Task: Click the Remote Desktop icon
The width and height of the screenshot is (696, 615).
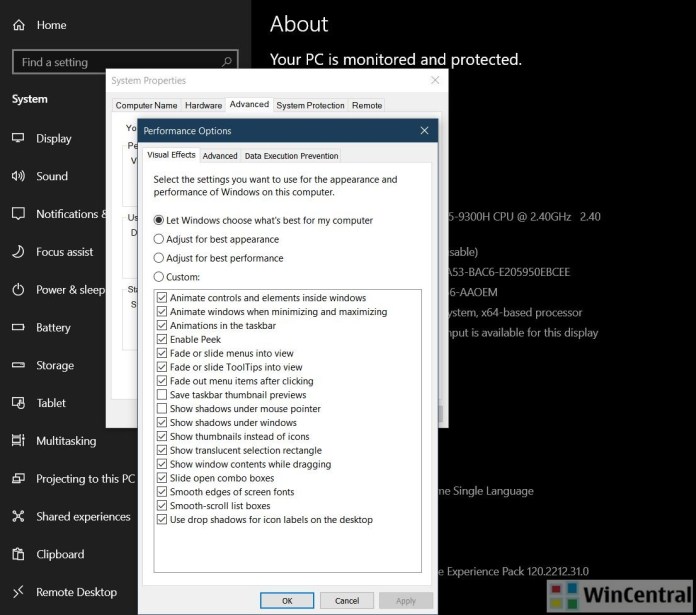Action: pyautogui.click(x=18, y=591)
